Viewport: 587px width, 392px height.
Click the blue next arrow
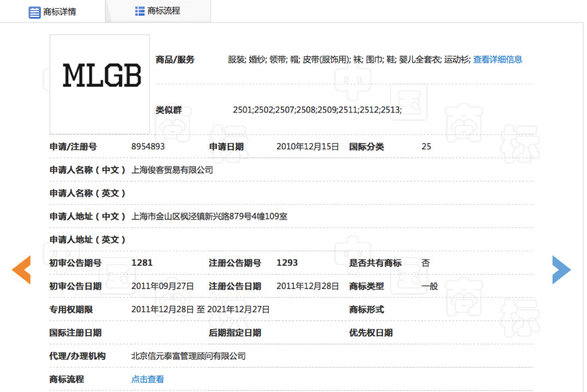coord(561,270)
